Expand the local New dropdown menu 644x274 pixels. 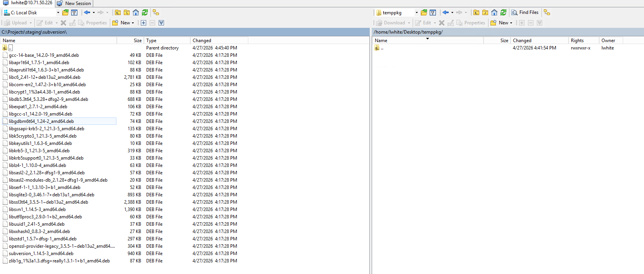133,23
